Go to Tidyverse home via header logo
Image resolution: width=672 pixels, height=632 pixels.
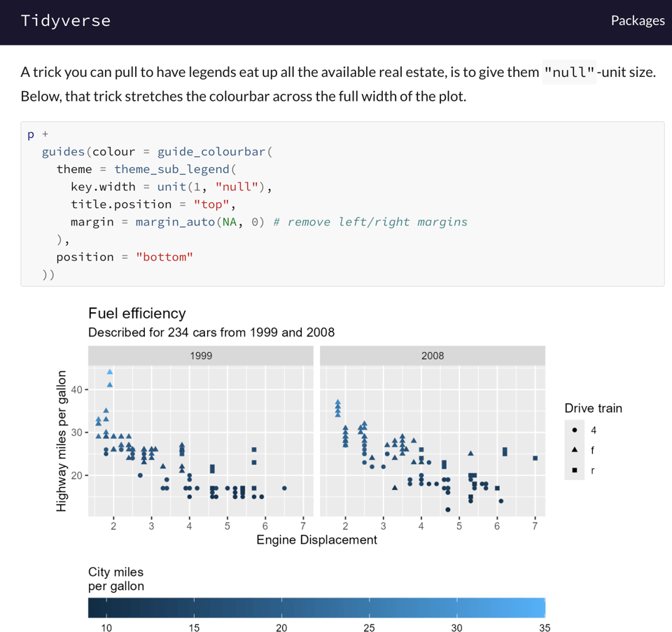pos(65,20)
